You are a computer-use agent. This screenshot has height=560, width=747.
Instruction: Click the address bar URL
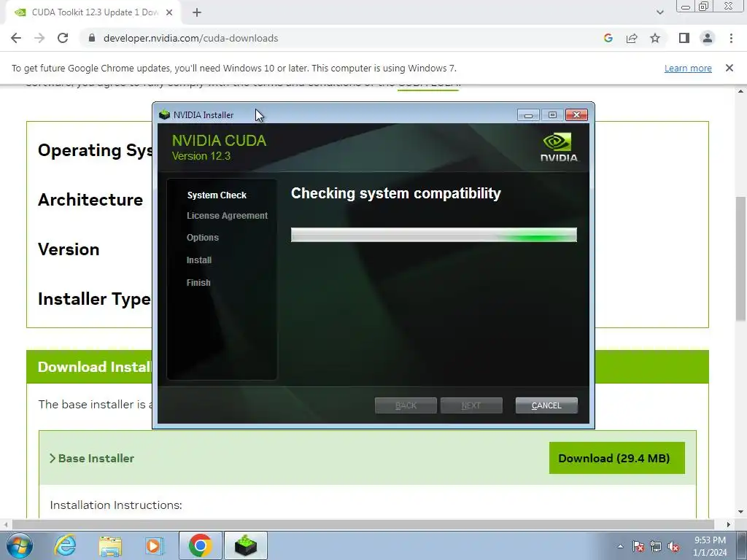[x=190, y=38]
